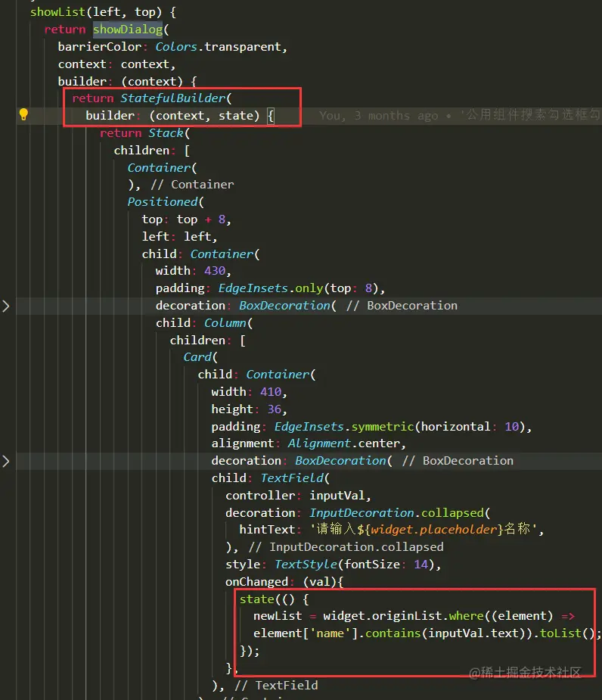The width and height of the screenshot is (602, 700).
Task: Click the TextField widget name
Action: click(x=292, y=478)
